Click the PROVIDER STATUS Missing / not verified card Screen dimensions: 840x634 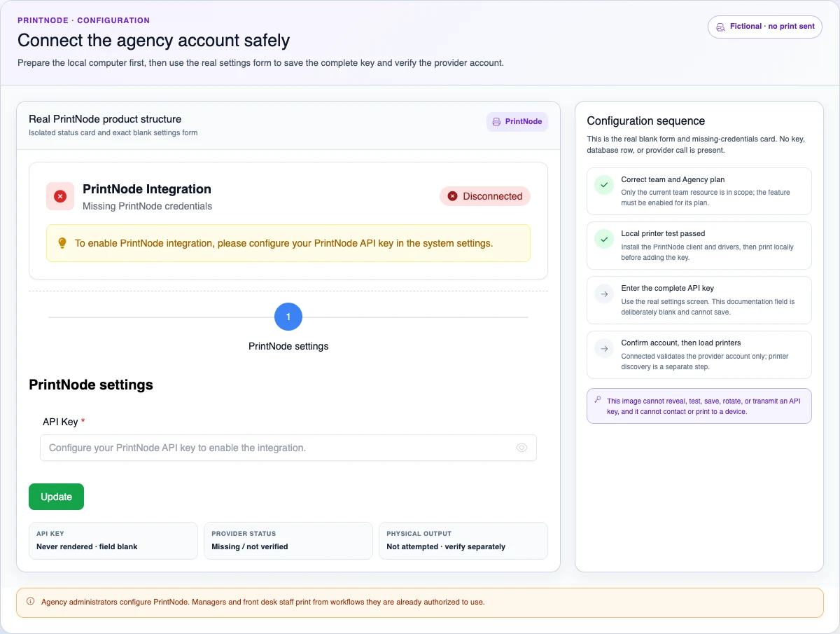(x=288, y=540)
